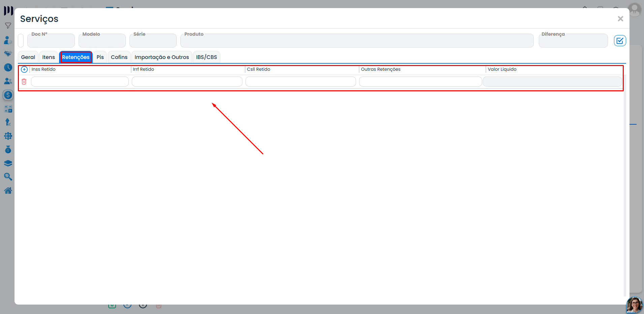Click the Série field
644x314 pixels.
click(x=153, y=40)
